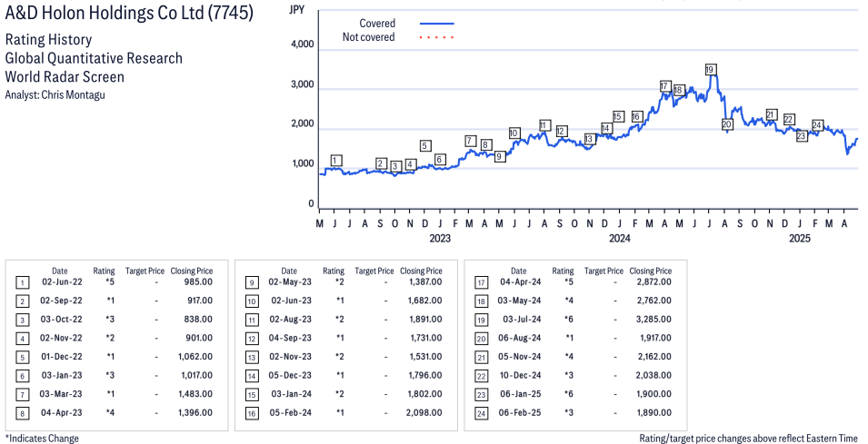Click chart marker 13 on the chart
The image size is (868, 444).
(589, 139)
